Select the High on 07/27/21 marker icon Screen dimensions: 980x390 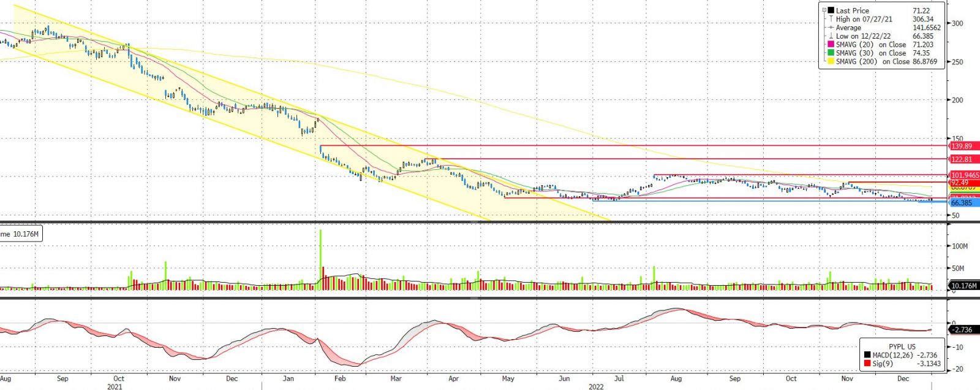pos(831,19)
